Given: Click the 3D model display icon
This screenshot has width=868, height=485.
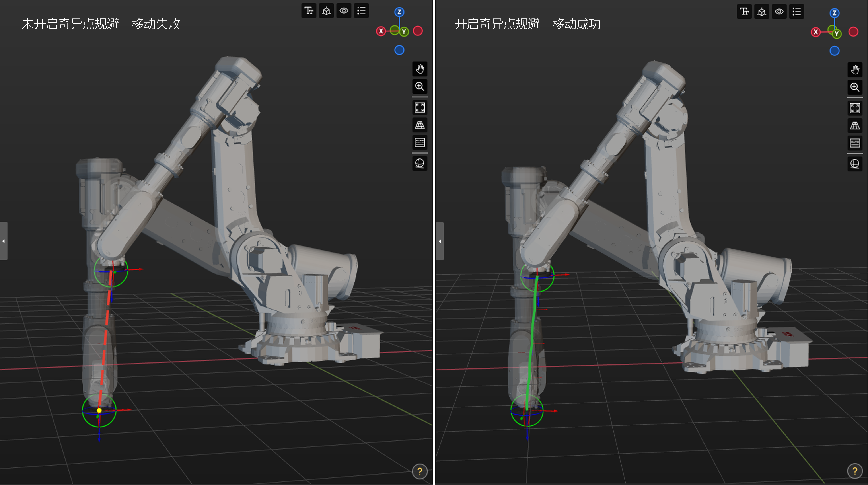Looking at the screenshot, I should (x=326, y=10).
